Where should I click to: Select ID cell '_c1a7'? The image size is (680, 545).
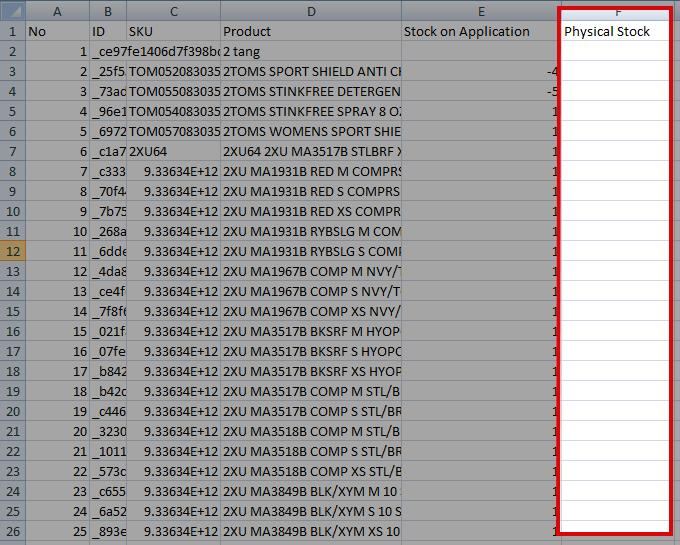[x=108, y=151]
